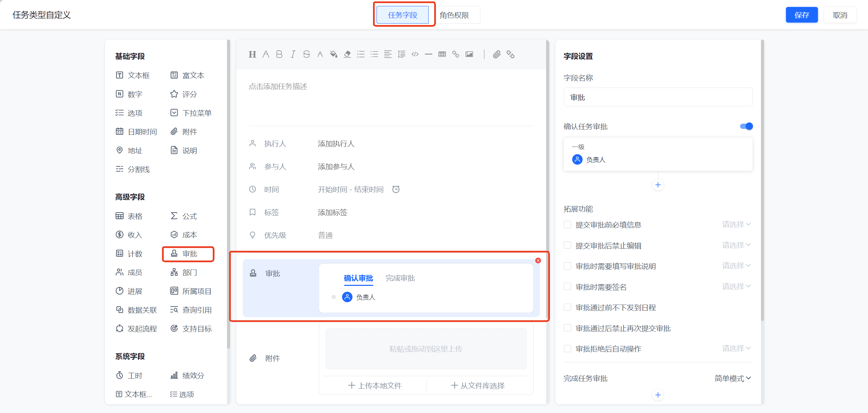Click the 普通 priority value
The width and height of the screenshot is (868, 413).
click(325, 235)
